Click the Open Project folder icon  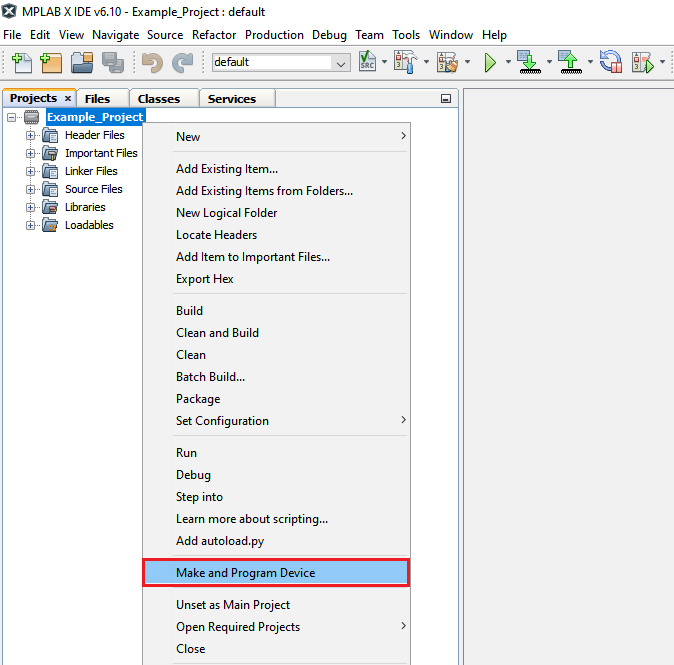click(82, 63)
